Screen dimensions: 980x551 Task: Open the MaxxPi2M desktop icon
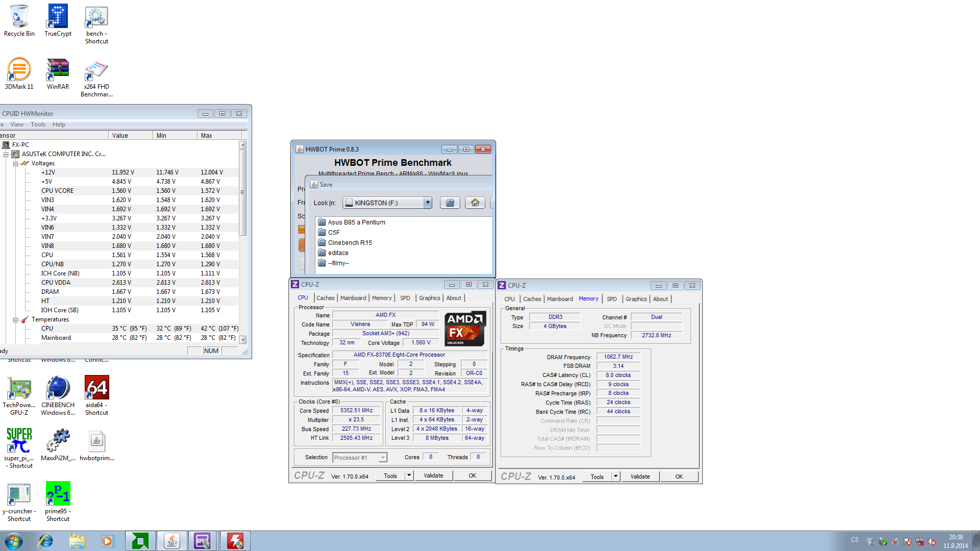coord(58,445)
